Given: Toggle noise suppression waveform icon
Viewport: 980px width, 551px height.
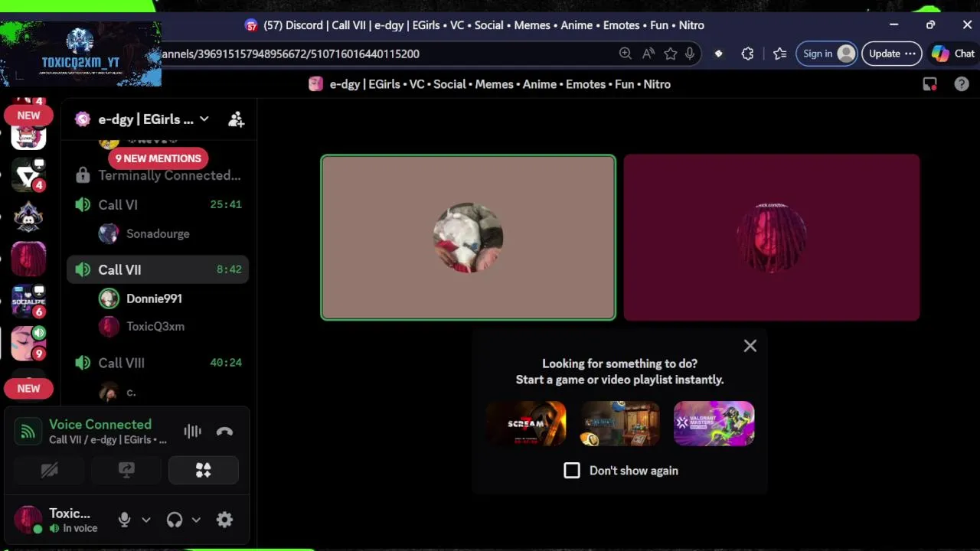Looking at the screenshot, I should (x=192, y=432).
